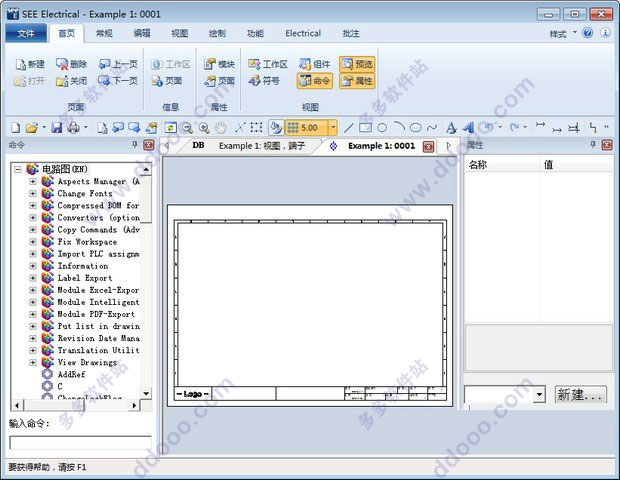Go to 下一页 next page
Viewport: 620px width, 480px height.
pos(118,81)
